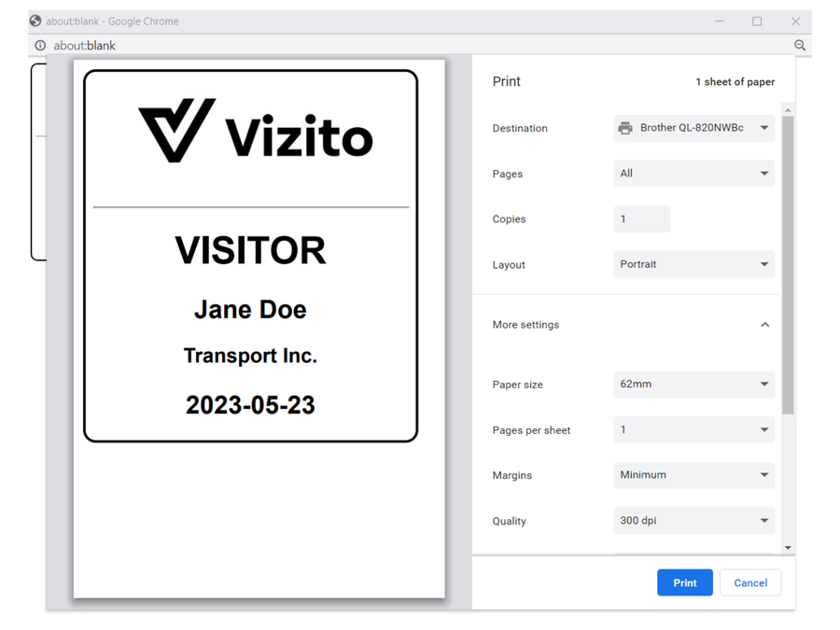Open the Layout dropdown showing Portrait
The width and height of the screenshot is (840, 630).
[x=693, y=264]
